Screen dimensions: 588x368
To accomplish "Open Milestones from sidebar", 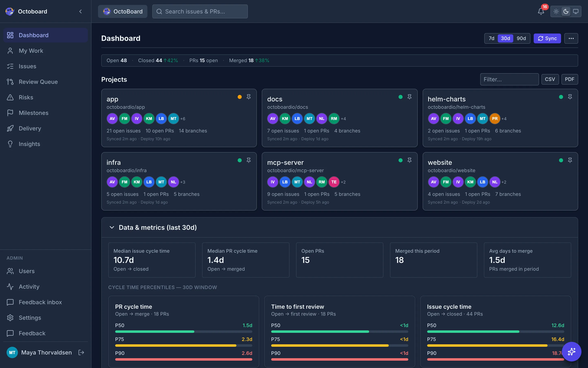I will coord(46,113).
